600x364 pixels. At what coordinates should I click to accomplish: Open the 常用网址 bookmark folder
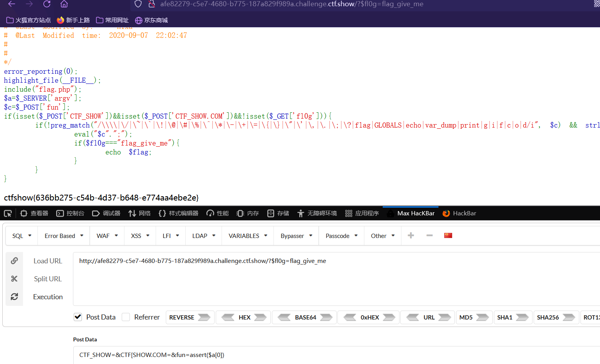tap(112, 20)
